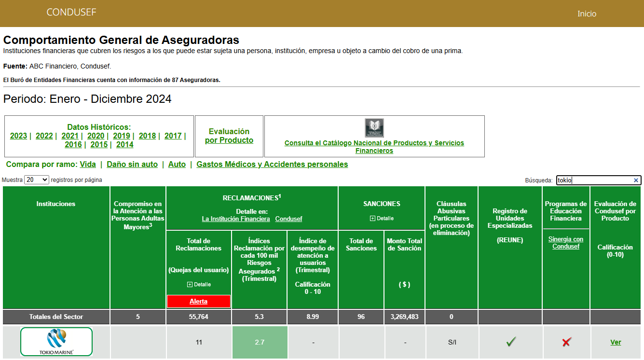Click the Catálogo Nacional book icon
The height and width of the screenshot is (360, 644).
point(374,128)
